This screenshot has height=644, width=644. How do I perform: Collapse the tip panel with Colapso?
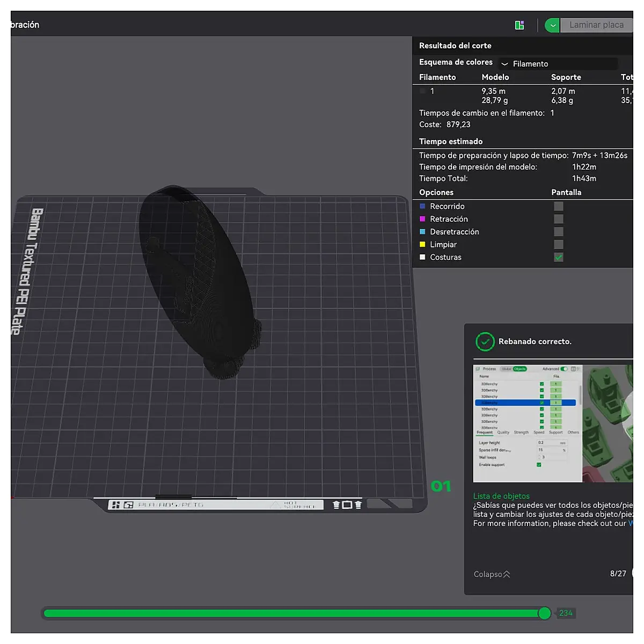pos(492,574)
